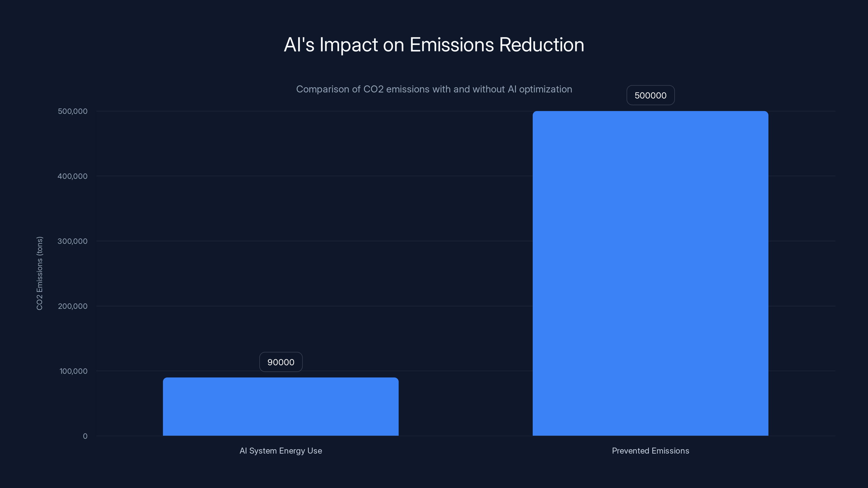Image resolution: width=868 pixels, height=488 pixels.
Task: Click the subtitle about CO2 emissions comparison
Action: [x=434, y=89]
